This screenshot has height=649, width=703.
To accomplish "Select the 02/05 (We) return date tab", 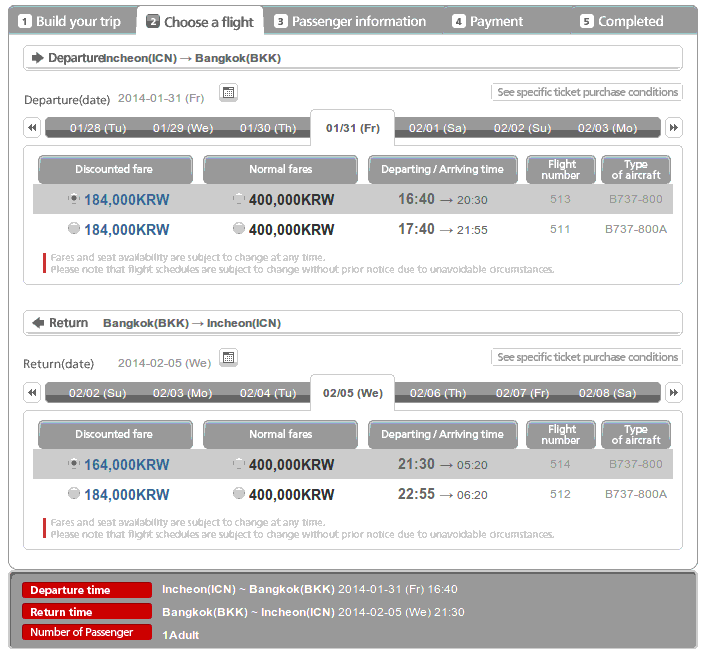I will pos(352,393).
